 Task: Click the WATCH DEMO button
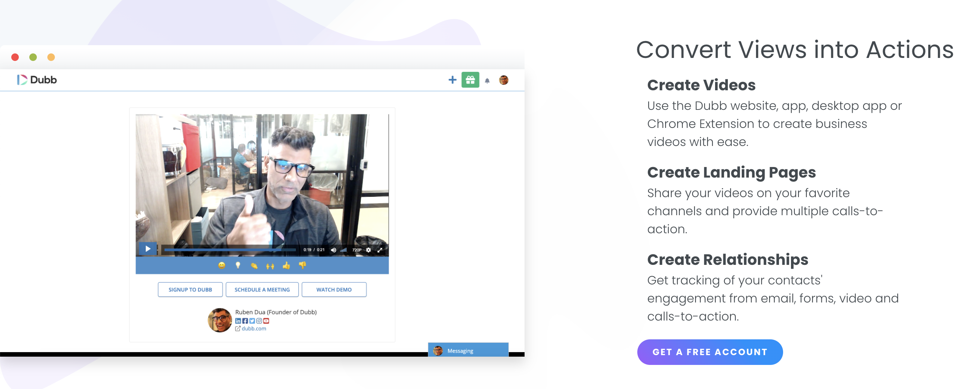(x=334, y=290)
